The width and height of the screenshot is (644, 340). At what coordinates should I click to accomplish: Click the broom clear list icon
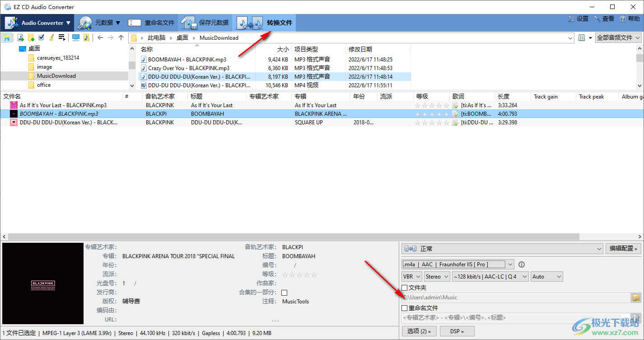tap(51, 38)
